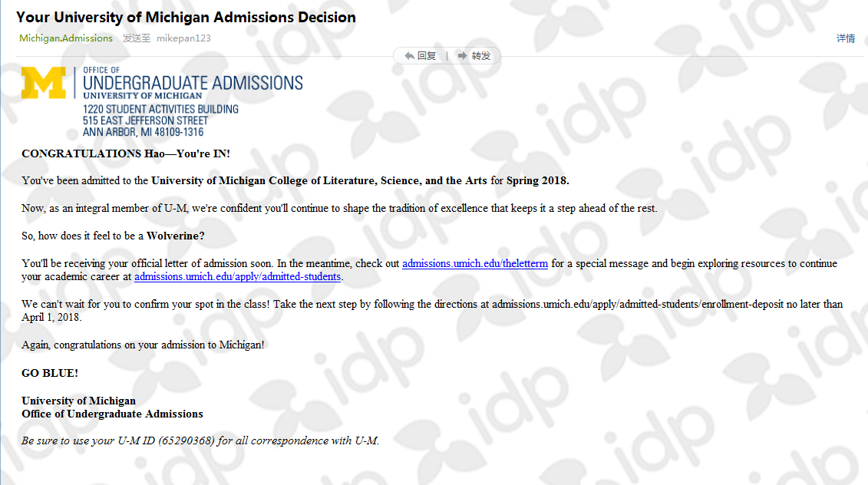Click the GO BLUE! text
868x485 pixels.
[x=50, y=373]
